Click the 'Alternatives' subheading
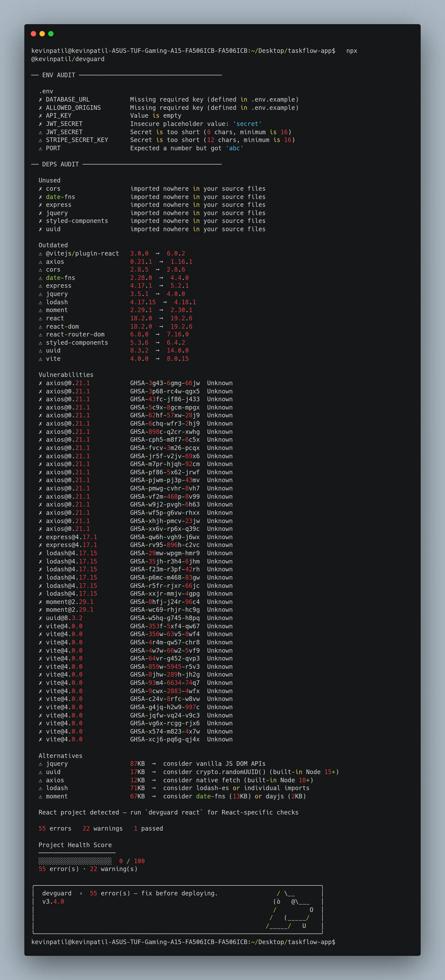 coord(60,756)
